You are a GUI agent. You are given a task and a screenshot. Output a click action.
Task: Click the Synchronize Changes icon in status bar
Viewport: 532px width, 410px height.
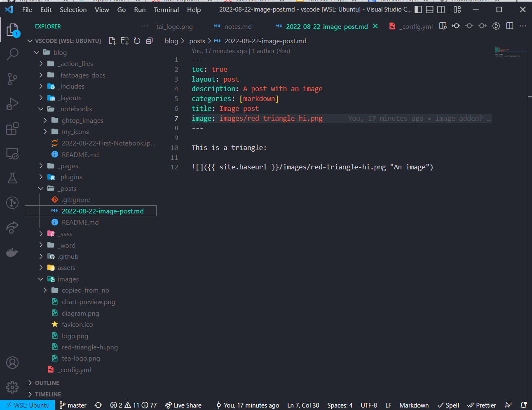(98, 405)
